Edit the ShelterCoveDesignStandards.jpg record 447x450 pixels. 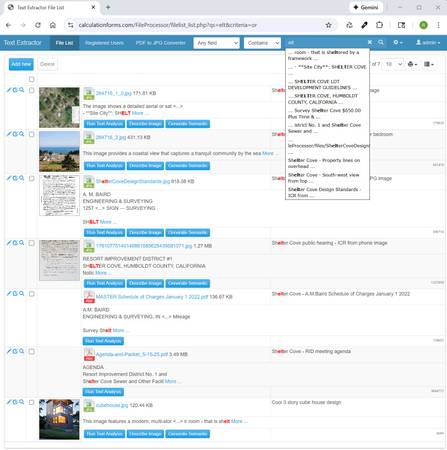pyautogui.click(x=9, y=178)
